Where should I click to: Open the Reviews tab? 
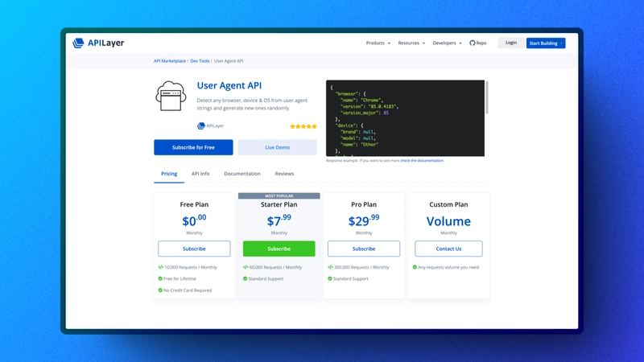point(284,174)
